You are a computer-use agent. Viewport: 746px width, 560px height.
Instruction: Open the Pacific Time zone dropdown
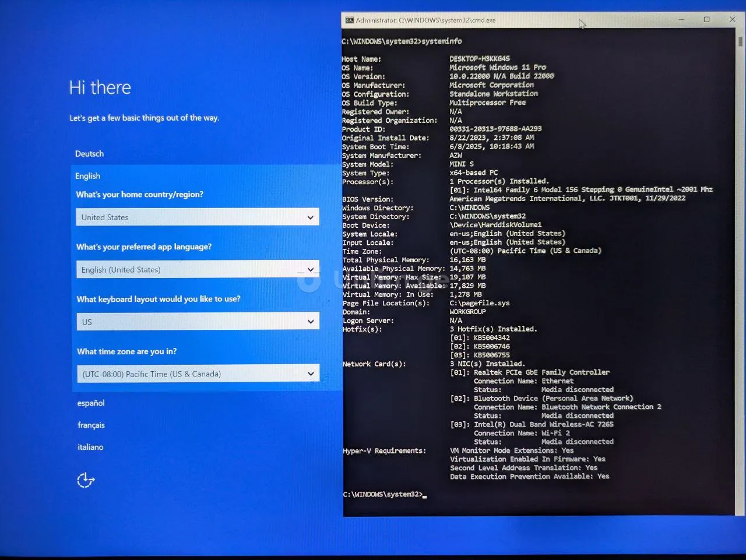coord(198,374)
